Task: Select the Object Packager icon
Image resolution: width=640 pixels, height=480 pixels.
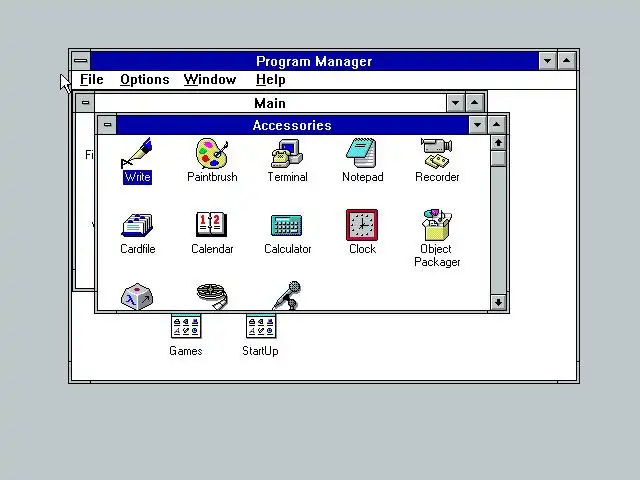Action: pyautogui.click(x=437, y=225)
